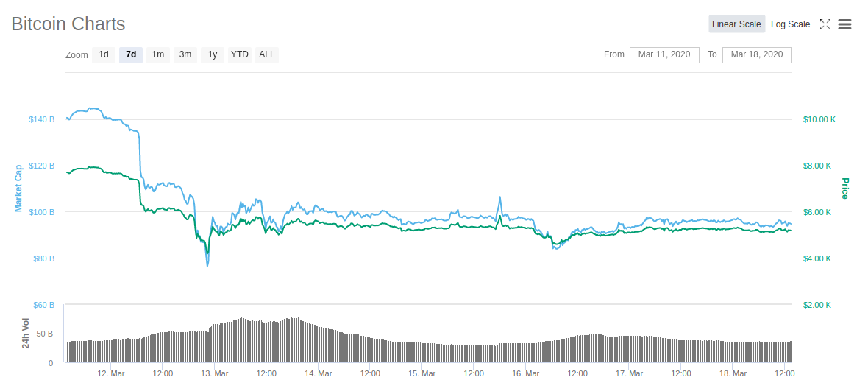Click the $6.00 K price label
The image size is (868, 380).
pyautogui.click(x=817, y=212)
